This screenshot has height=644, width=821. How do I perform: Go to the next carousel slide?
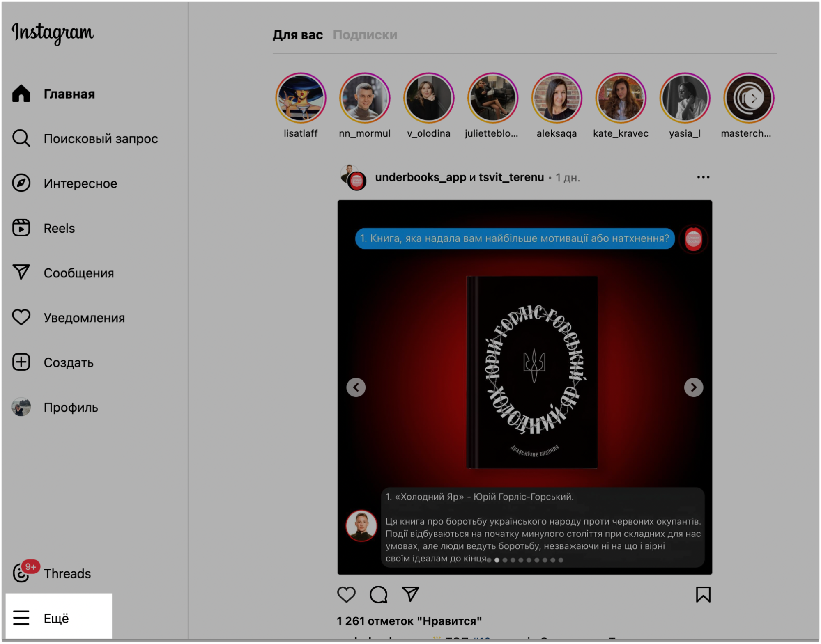tap(694, 387)
